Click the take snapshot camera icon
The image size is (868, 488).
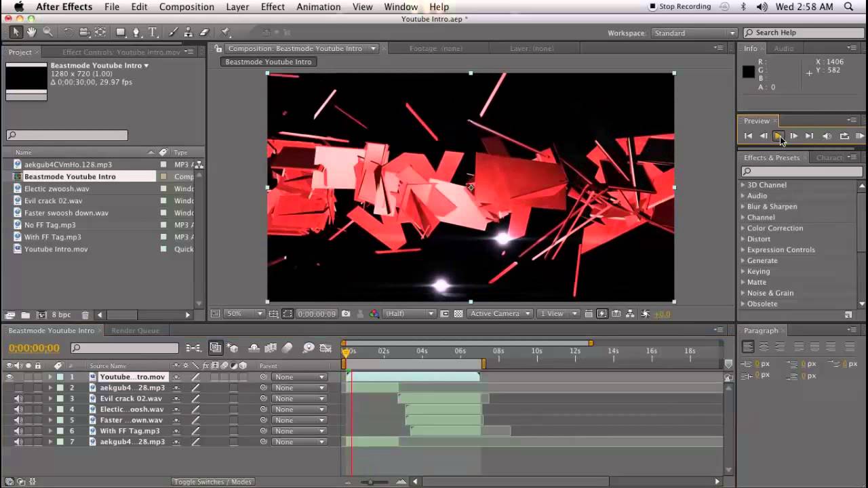pos(346,314)
